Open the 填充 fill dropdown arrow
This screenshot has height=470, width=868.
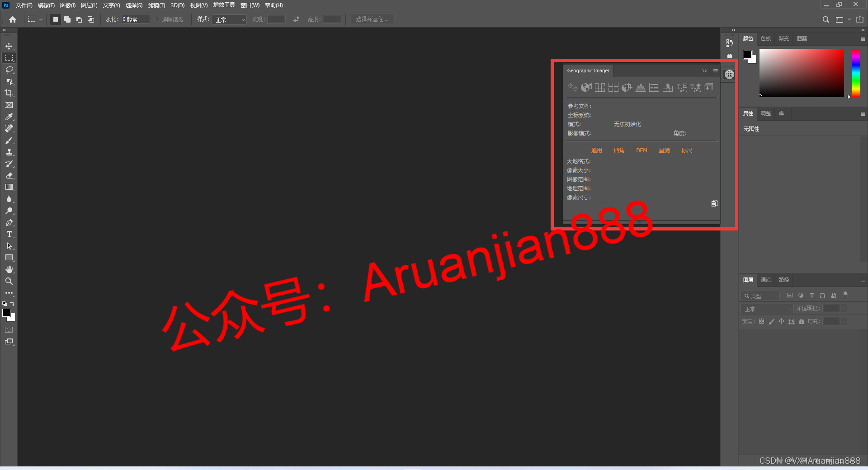(x=844, y=321)
